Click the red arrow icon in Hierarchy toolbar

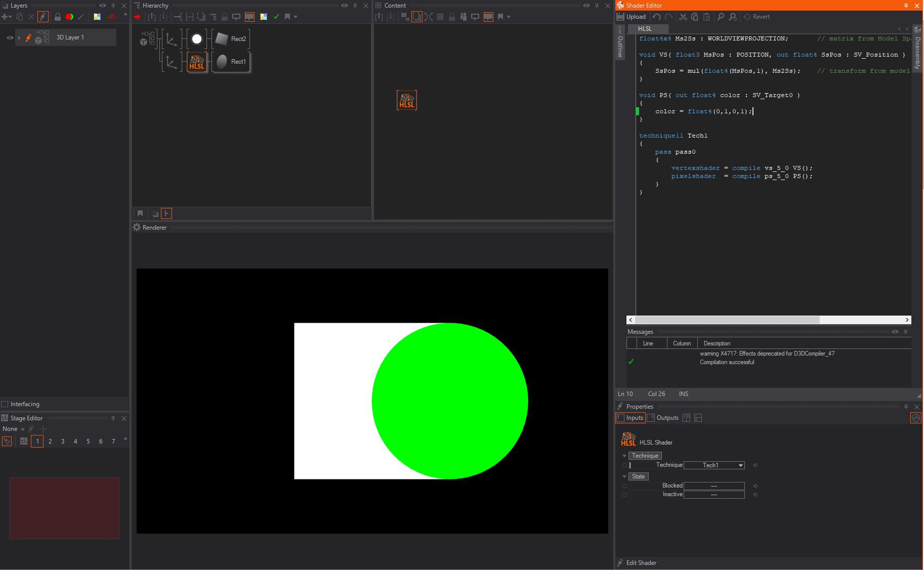[x=137, y=17]
